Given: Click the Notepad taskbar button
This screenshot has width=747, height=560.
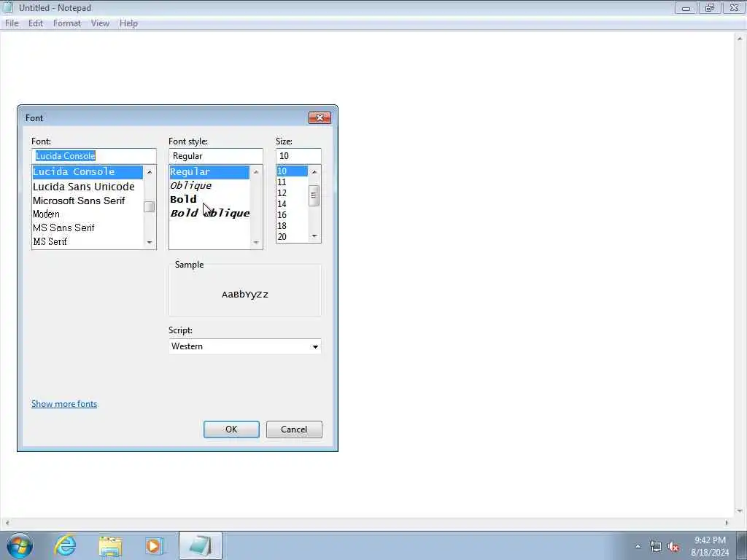Looking at the screenshot, I should [200, 545].
